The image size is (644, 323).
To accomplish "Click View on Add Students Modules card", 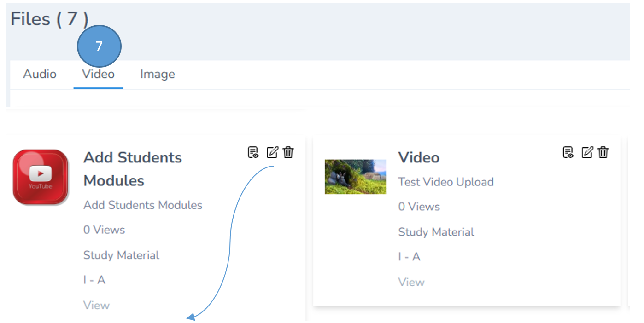I will 96,305.
